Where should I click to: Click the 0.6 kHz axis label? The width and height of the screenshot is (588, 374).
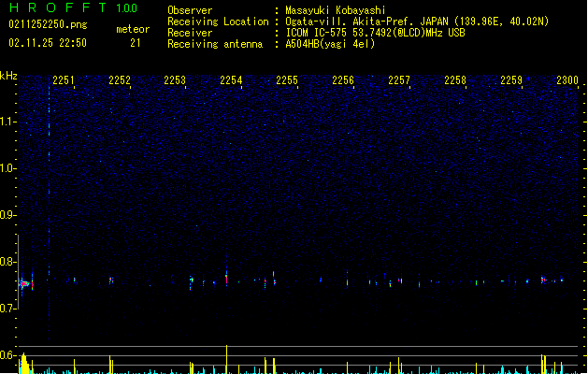(x=7, y=355)
